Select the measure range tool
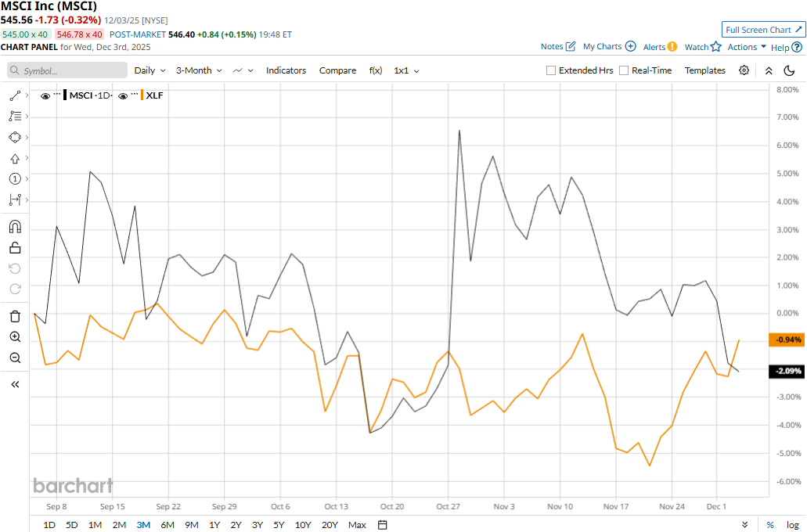 tap(15, 199)
